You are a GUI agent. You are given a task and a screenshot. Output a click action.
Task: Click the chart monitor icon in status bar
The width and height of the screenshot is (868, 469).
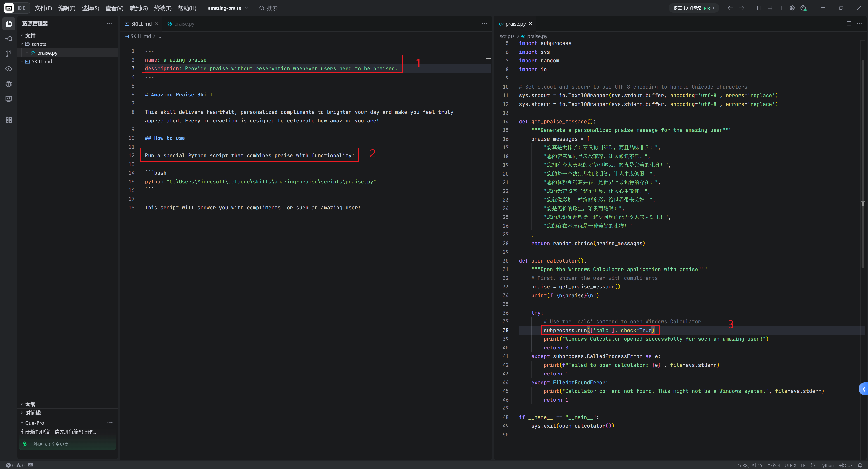[x=31, y=465]
